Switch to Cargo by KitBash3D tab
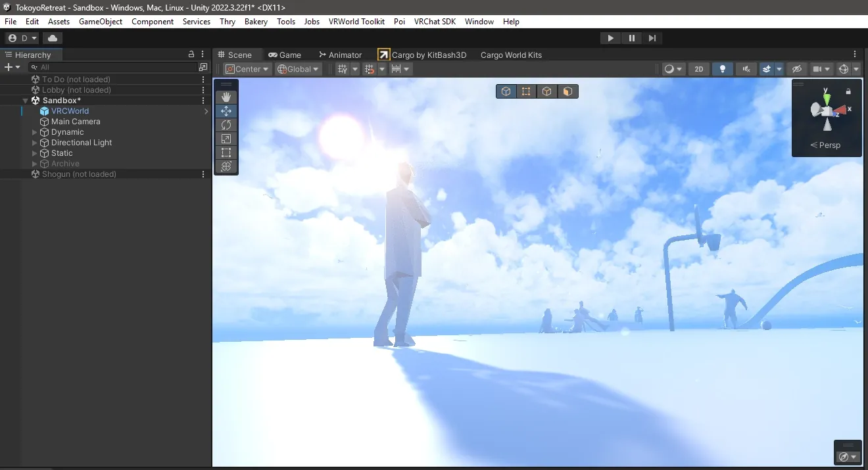 pos(422,55)
